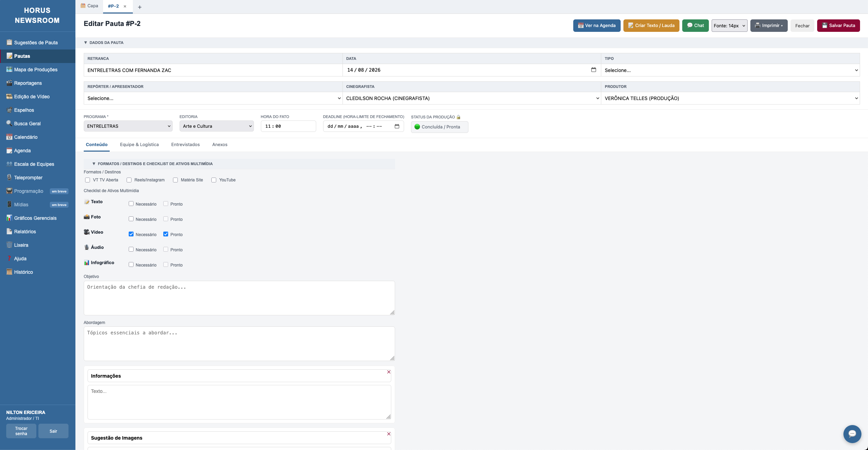Remove the Informações block with red X
868x450 pixels.
(x=389, y=372)
